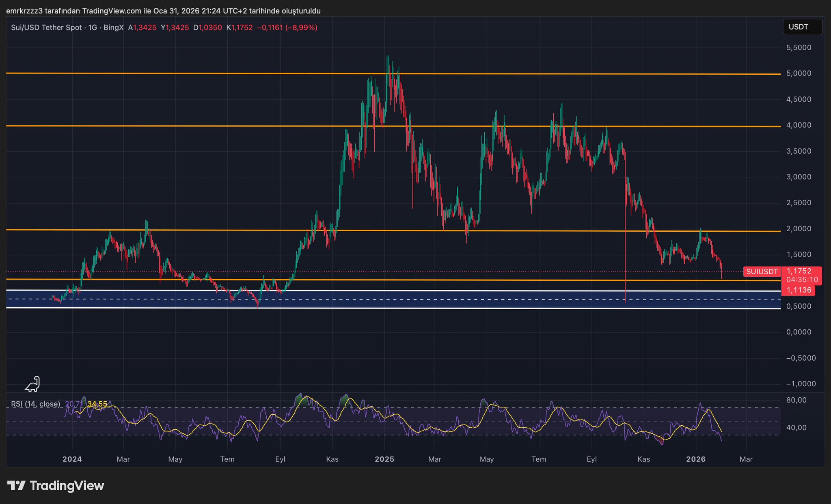Open the USDT currency selector

(802, 27)
